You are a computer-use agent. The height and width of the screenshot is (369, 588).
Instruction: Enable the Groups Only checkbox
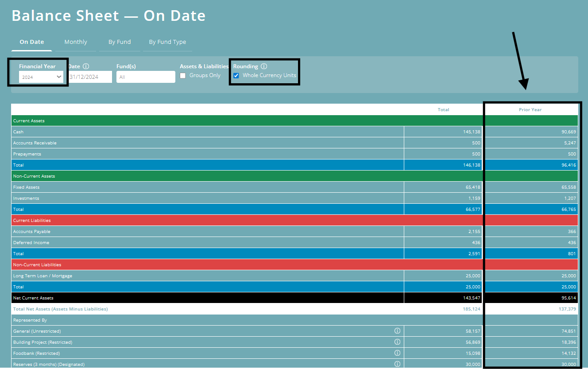point(183,75)
